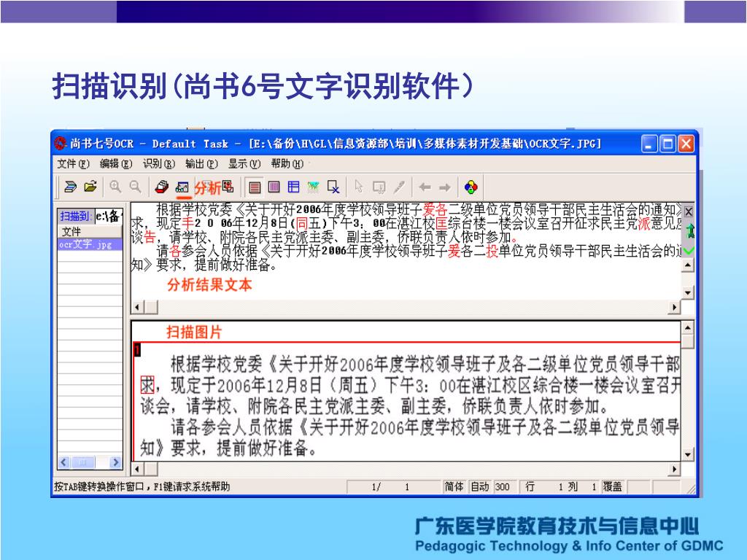This screenshot has height=560, width=747.
Task: Click the left arrow previous icon
Action: point(425,187)
